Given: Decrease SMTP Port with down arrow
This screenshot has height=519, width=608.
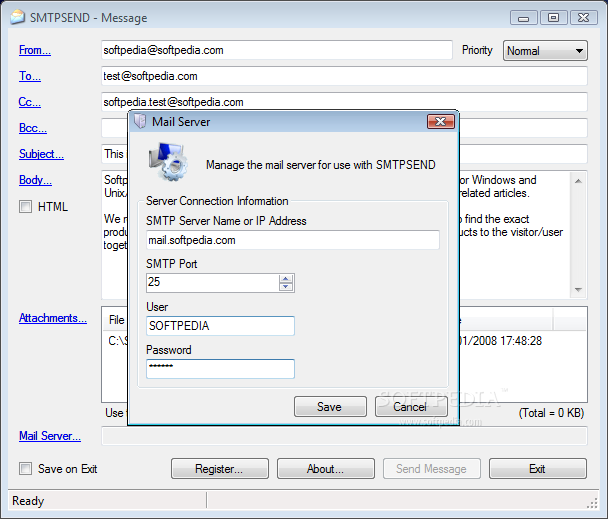Looking at the screenshot, I should pos(286,287).
